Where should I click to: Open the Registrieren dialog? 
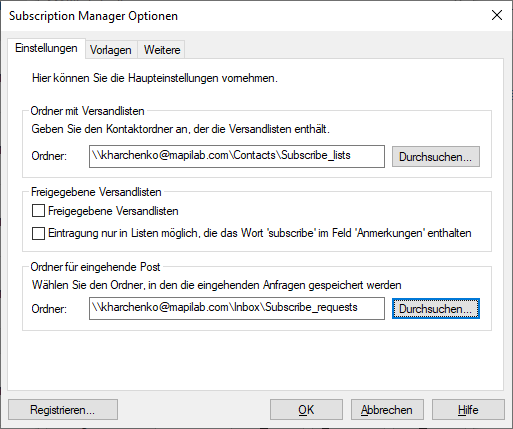click(63, 409)
